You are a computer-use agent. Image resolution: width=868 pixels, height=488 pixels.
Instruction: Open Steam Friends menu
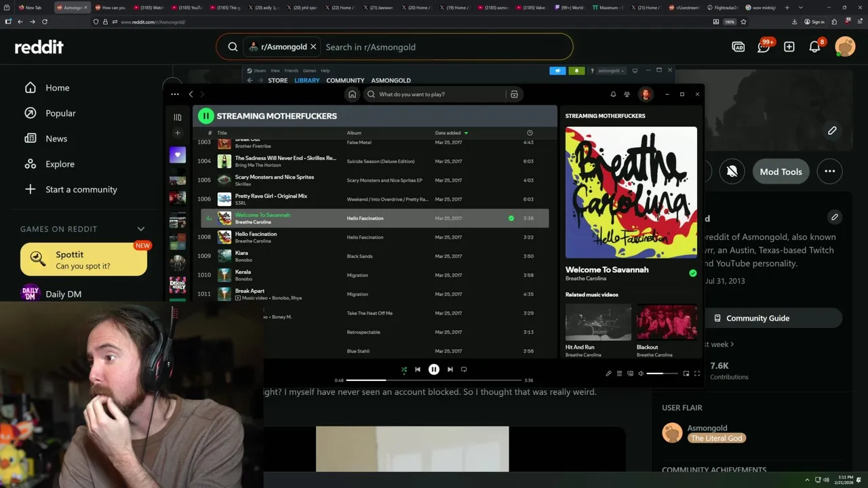291,70
